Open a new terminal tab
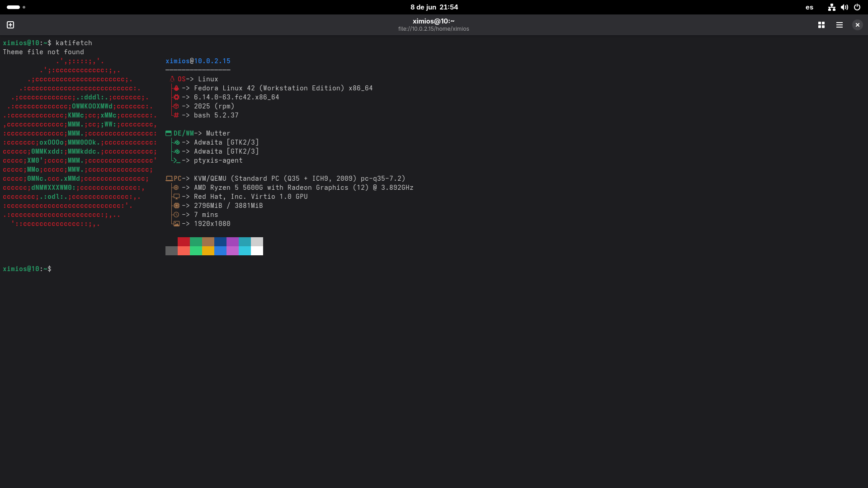Viewport: 868px width, 488px height. (x=10, y=25)
